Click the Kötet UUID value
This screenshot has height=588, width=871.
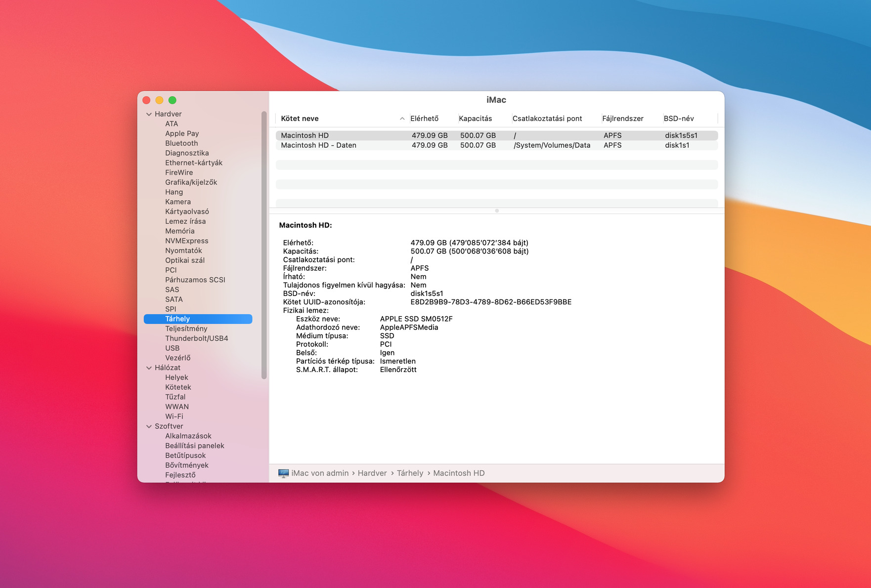click(x=491, y=302)
